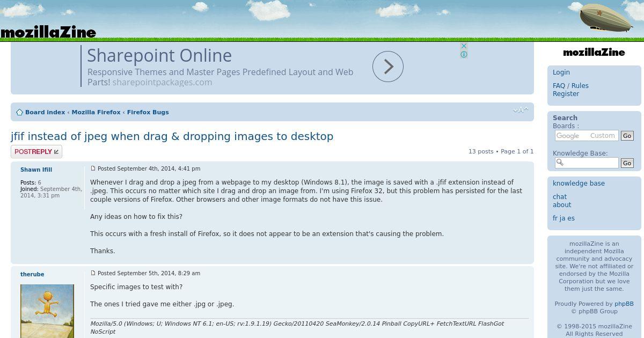
Task: Open the Rules link
Action: coord(580,86)
